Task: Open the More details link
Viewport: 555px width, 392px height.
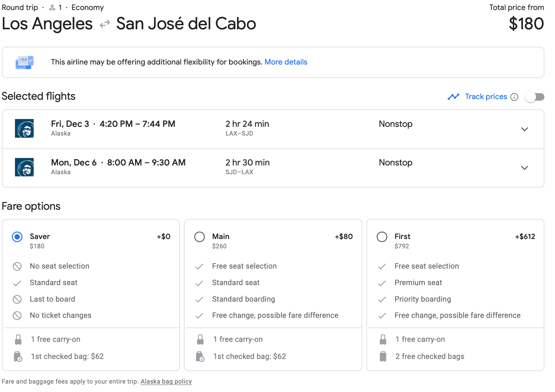Action: pos(286,62)
